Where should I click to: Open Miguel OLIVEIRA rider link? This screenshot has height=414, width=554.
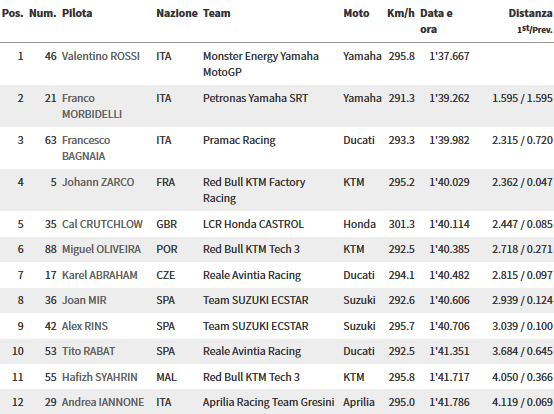pyautogui.click(x=101, y=249)
